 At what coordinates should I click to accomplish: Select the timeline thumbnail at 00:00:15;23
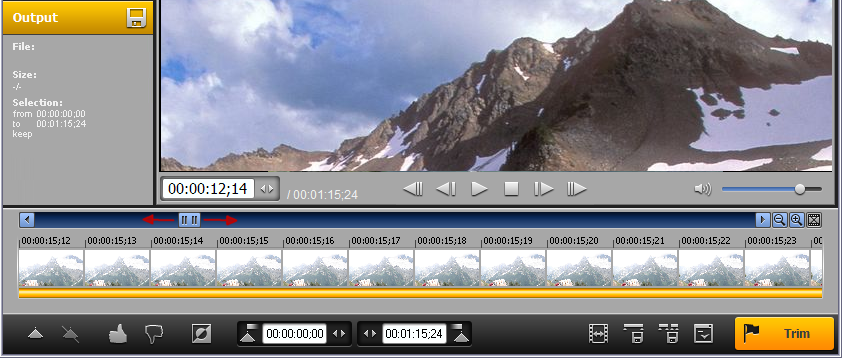pyautogui.click(x=778, y=267)
